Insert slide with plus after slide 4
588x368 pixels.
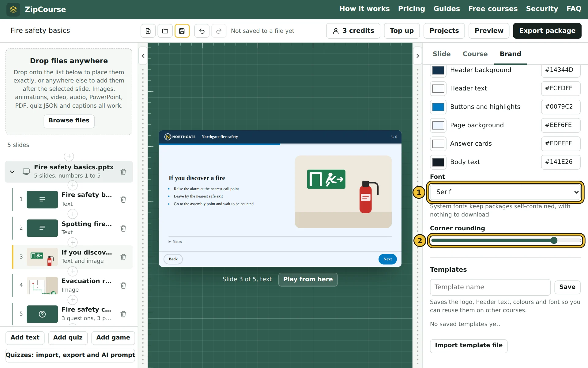click(x=73, y=300)
